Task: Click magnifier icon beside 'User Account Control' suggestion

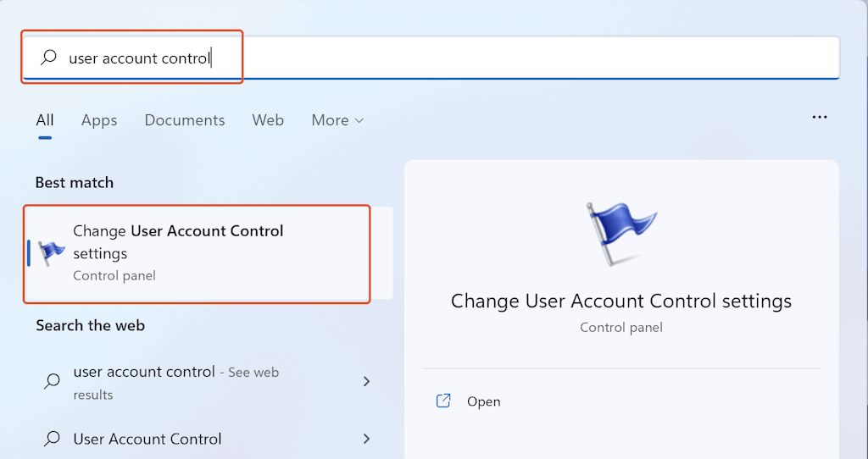Action: (x=52, y=439)
